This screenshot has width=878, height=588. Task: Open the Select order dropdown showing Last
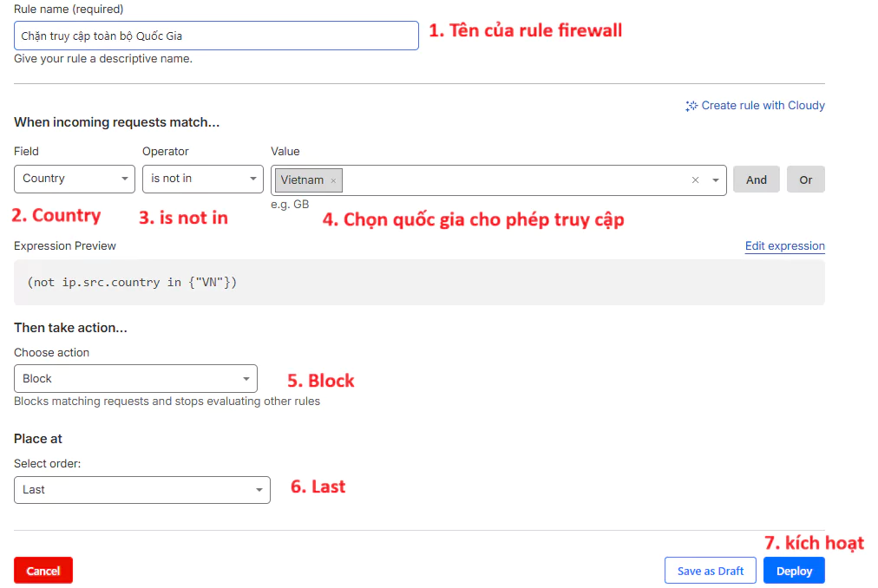tap(142, 490)
